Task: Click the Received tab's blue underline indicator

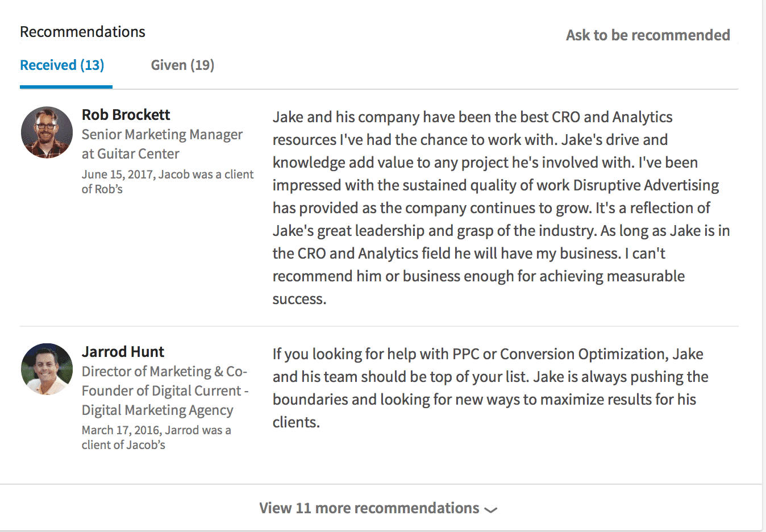Action: 66,86
